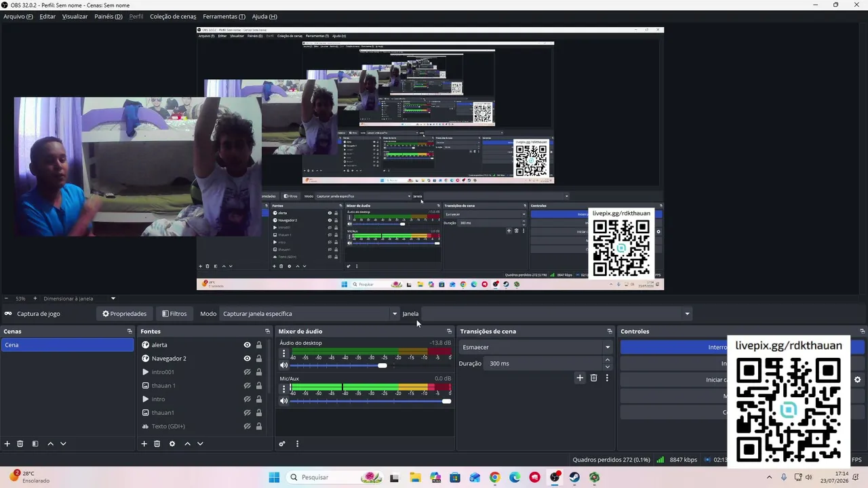Viewport: 868px width, 488px height.
Task: Undock the Cenas panel
Action: coord(130,331)
